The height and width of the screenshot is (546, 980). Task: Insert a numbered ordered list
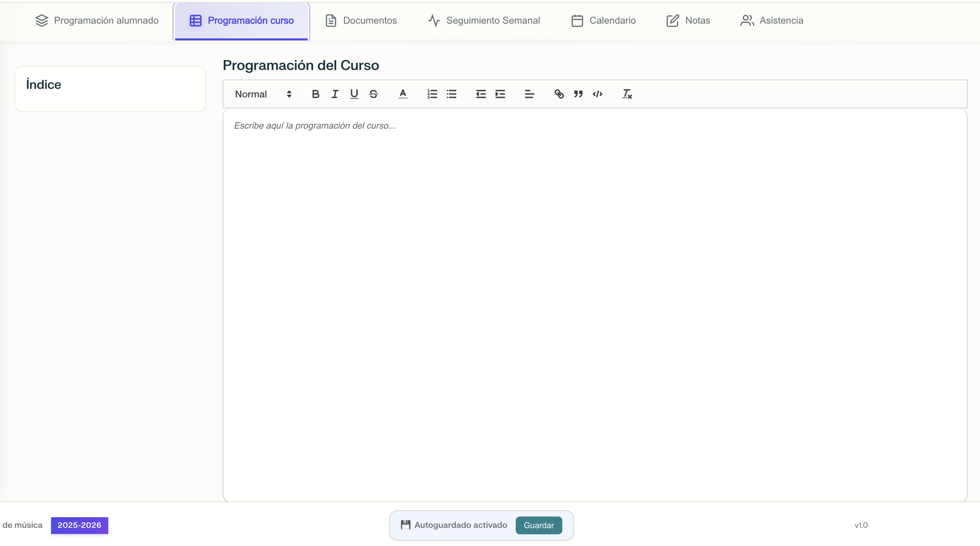(x=432, y=94)
